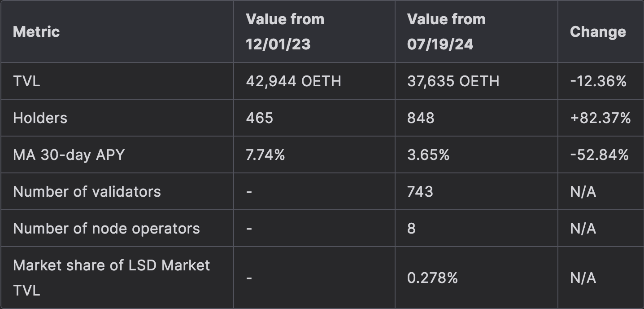Click the Value from 12/01/23 header
The height and width of the screenshot is (309, 644).
(285, 32)
